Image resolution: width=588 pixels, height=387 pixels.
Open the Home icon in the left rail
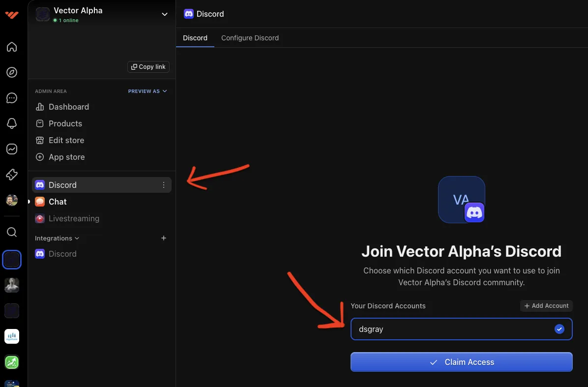tap(12, 47)
